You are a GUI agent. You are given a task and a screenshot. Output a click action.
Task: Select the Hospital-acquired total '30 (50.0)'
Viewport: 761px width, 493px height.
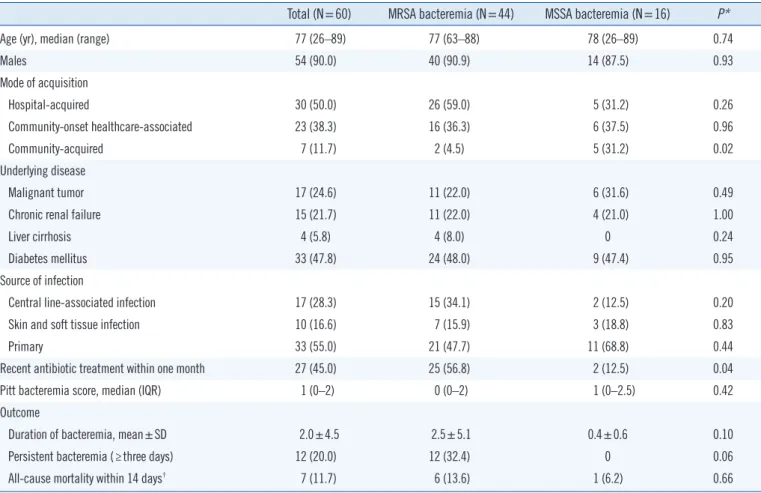(x=315, y=105)
